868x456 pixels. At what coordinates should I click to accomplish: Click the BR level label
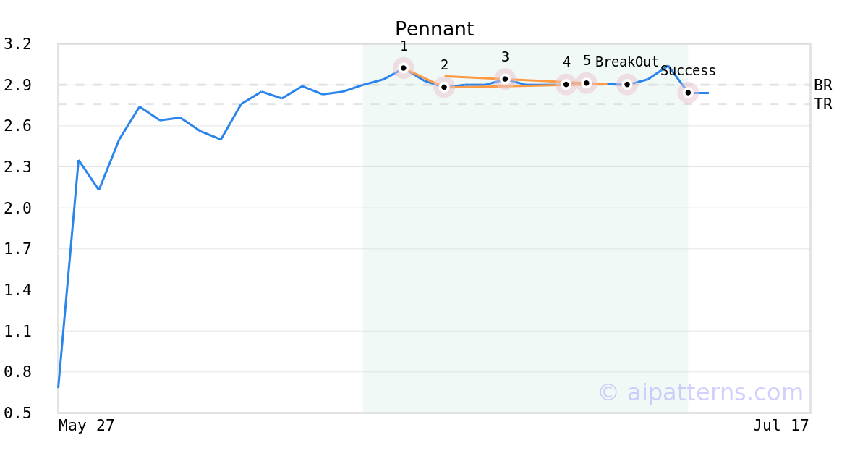coord(823,85)
